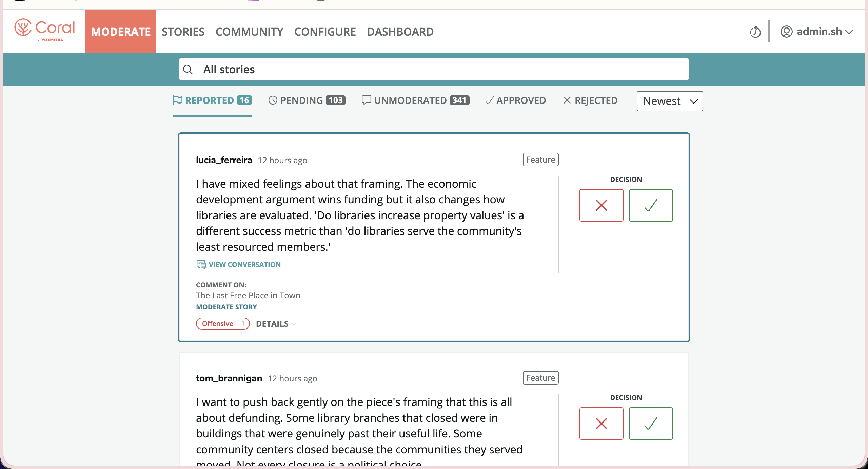Image resolution: width=868 pixels, height=469 pixels.
Task: Click the 12 hours ago timestamp for tom_brannigan
Action: (x=292, y=379)
